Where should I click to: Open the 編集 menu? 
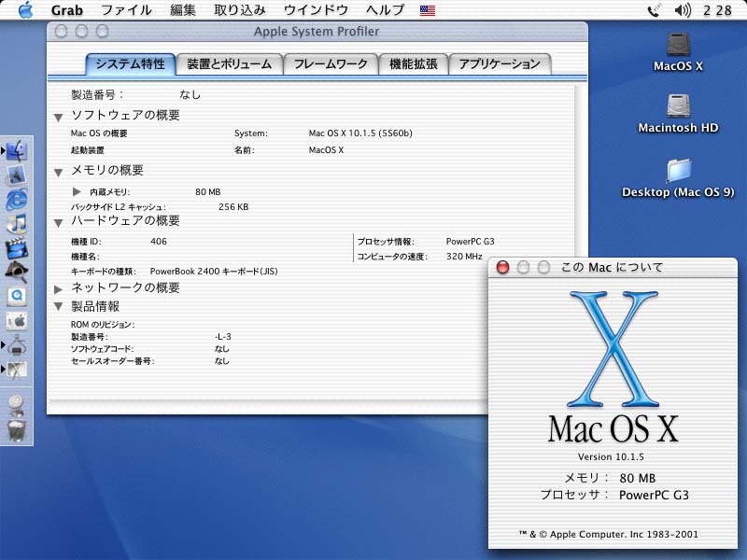click(x=183, y=10)
